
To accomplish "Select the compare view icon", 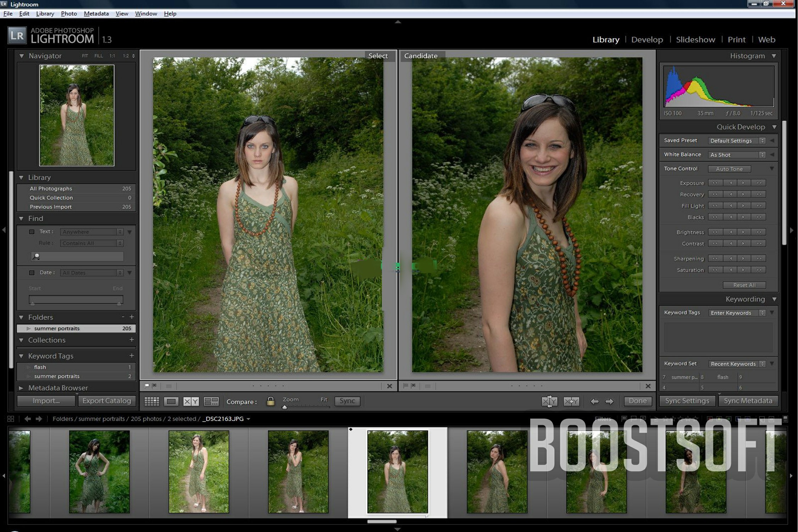I will point(191,401).
